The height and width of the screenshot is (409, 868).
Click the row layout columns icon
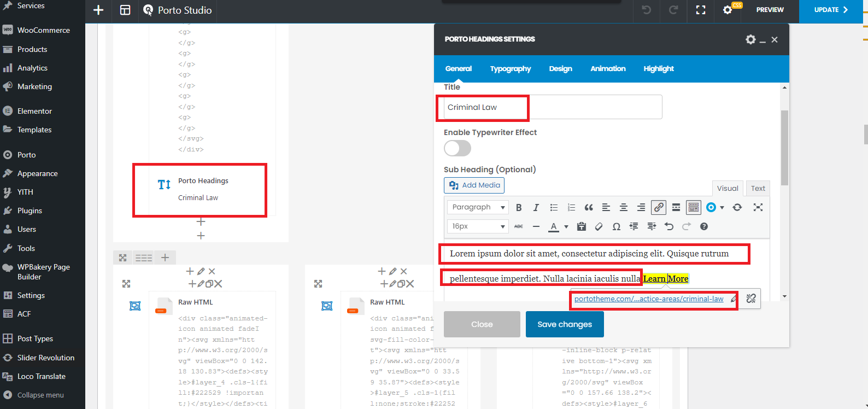(144, 258)
